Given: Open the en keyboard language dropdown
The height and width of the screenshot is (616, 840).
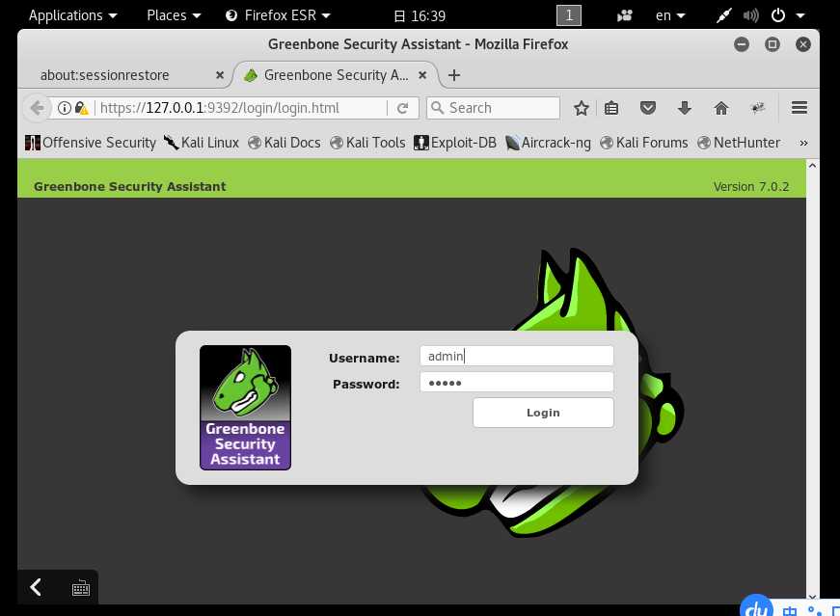Looking at the screenshot, I should coord(670,15).
